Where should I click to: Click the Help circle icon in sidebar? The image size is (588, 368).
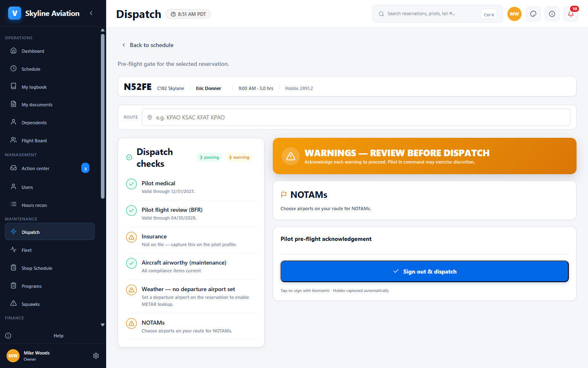(x=8, y=336)
